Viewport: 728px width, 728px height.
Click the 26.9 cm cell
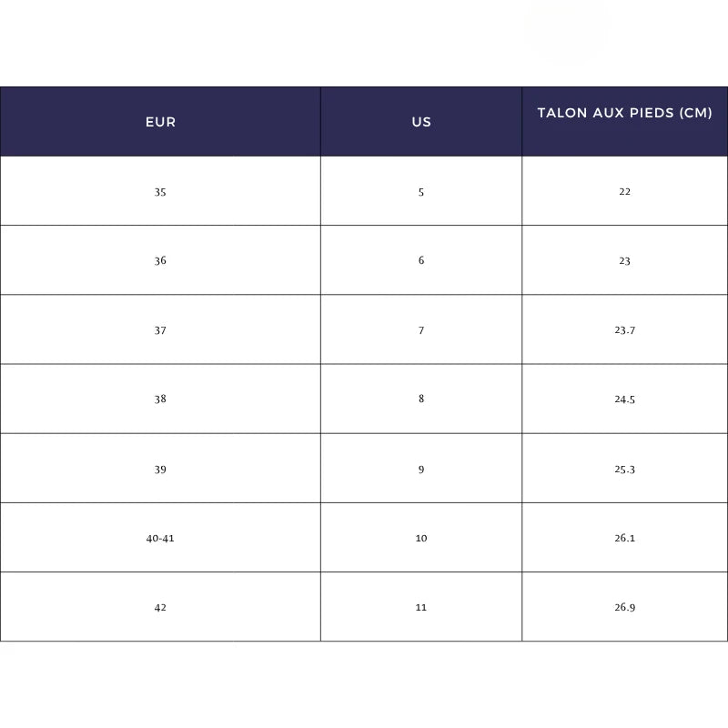click(624, 608)
